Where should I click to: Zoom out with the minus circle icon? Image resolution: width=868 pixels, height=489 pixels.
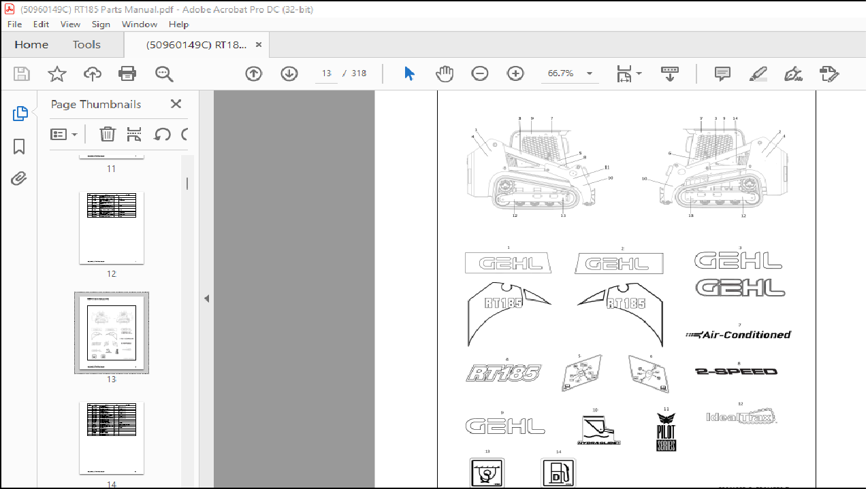point(480,73)
